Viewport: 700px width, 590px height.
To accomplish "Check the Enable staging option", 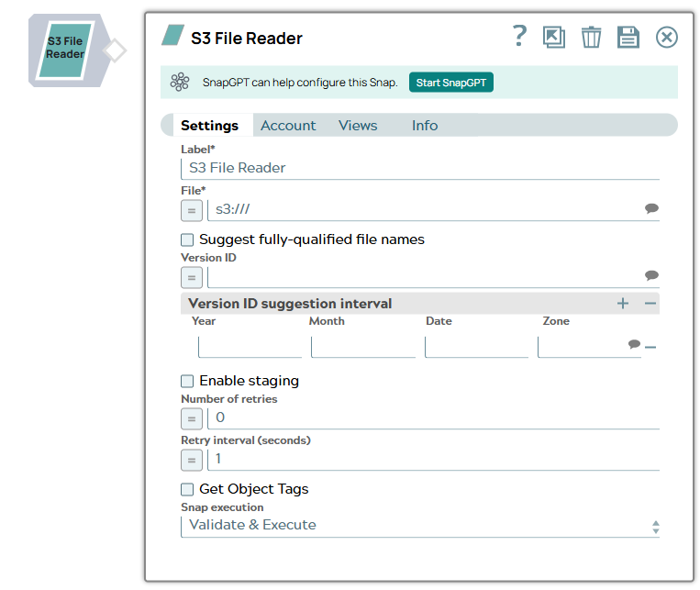I will [187, 381].
